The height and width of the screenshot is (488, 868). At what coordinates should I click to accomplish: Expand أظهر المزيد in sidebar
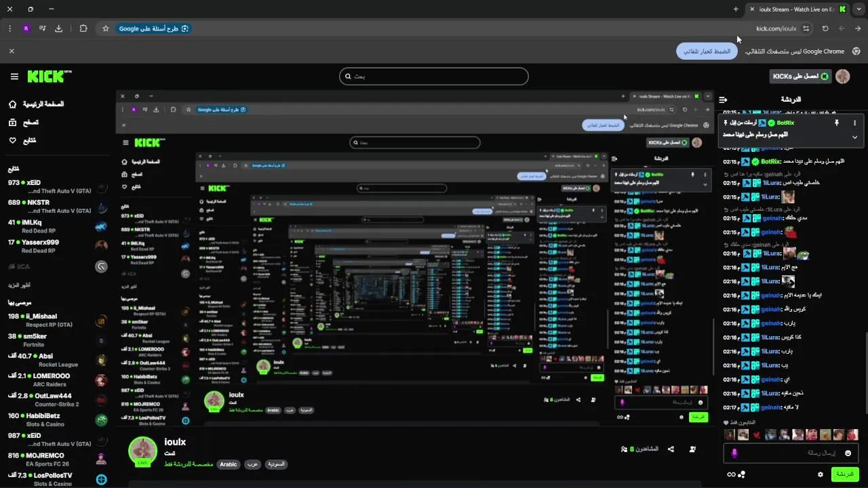point(20,285)
